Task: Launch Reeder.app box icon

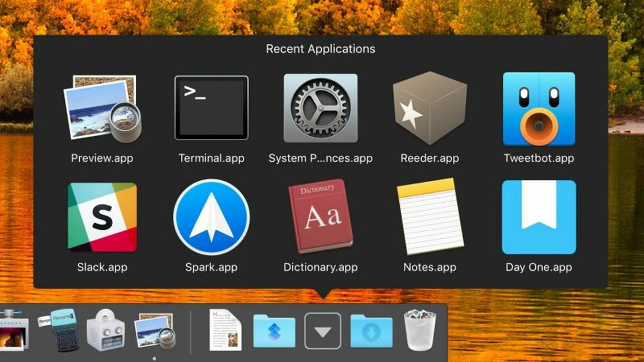Action: coord(430,108)
